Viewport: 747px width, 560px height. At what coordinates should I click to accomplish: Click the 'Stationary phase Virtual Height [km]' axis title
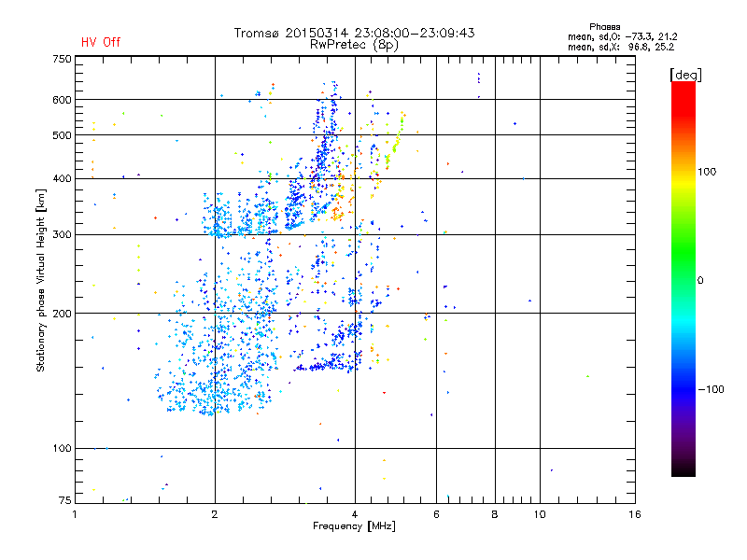pyautogui.click(x=41, y=280)
